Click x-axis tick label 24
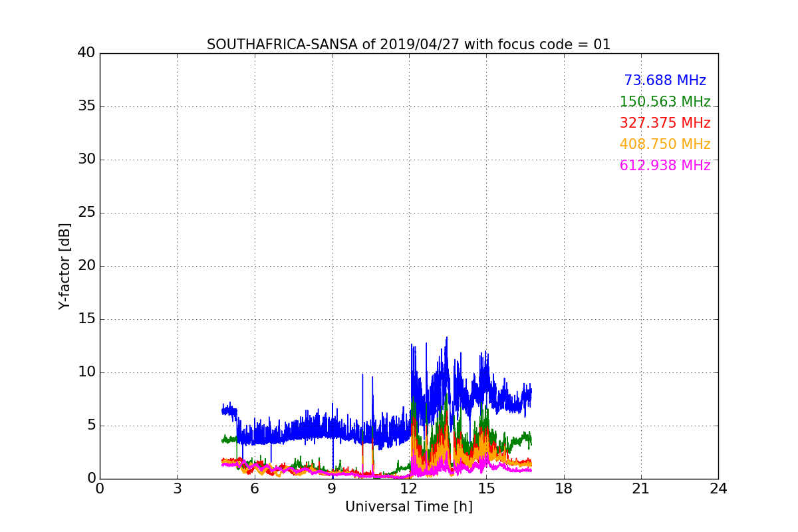Image resolution: width=798 pixels, height=532 pixels. pos(718,488)
